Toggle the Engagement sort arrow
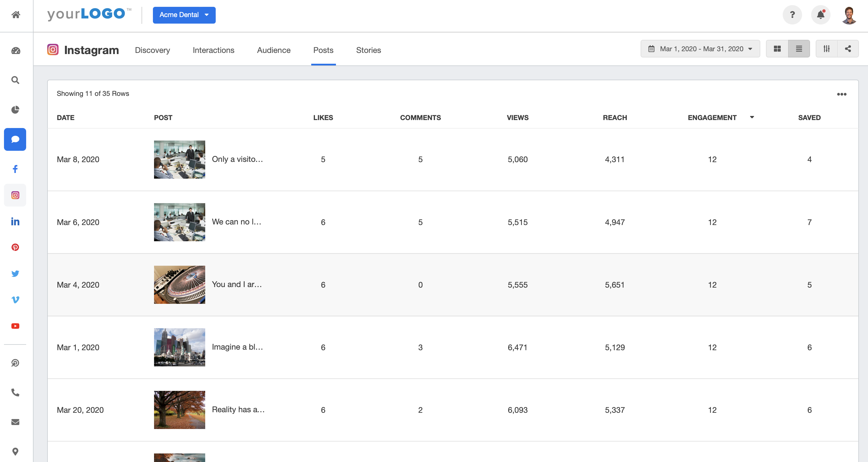The image size is (868, 462). point(752,117)
